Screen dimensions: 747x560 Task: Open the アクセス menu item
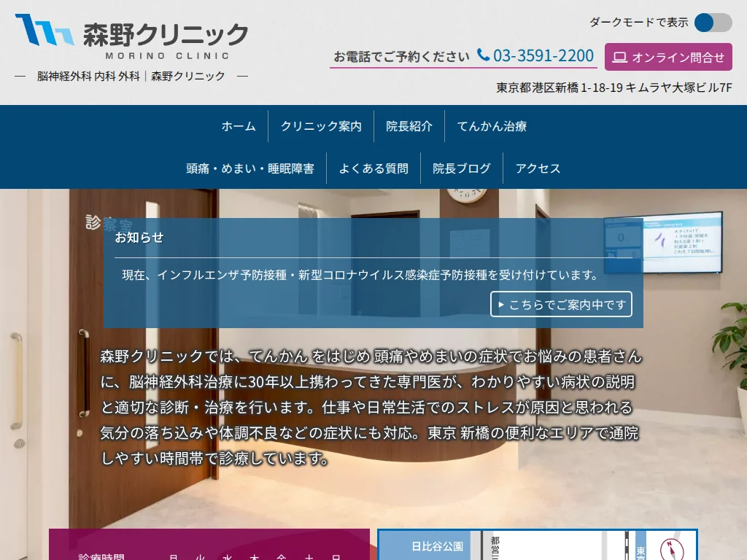[538, 168]
